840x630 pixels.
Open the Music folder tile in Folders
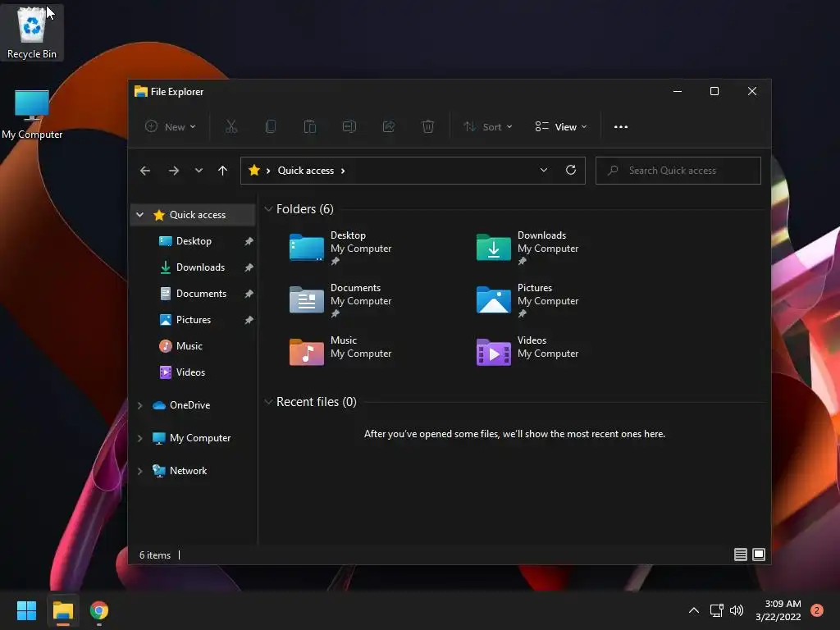(340, 352)
